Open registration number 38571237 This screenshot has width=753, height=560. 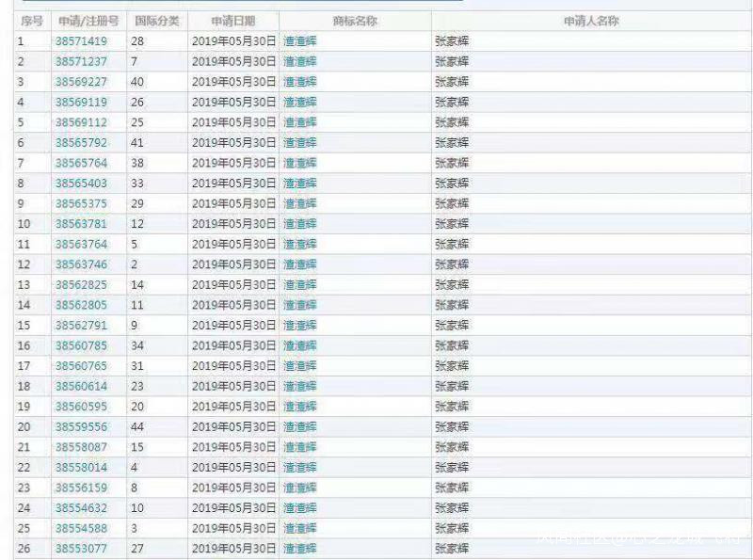click(81, 61)
